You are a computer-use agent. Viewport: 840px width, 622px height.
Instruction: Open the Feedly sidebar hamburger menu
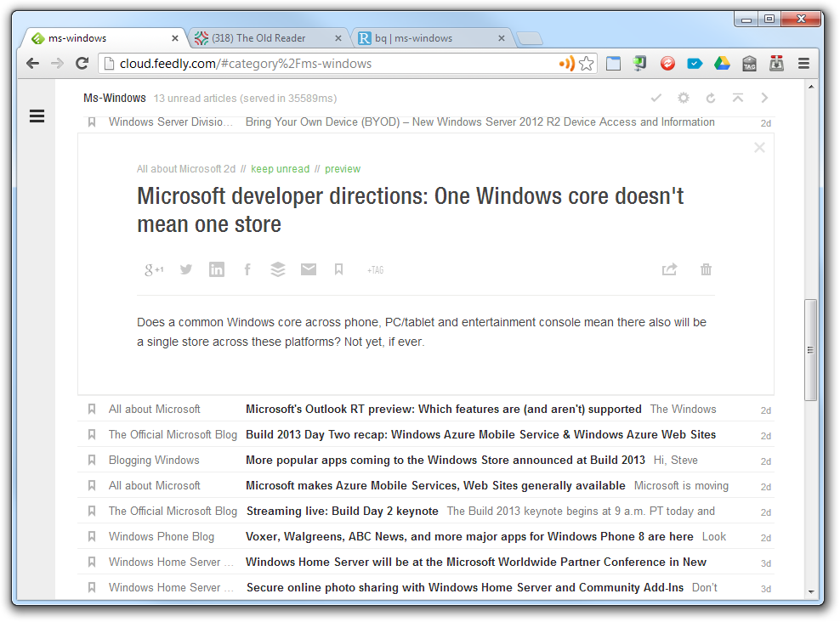pos(37,116)
